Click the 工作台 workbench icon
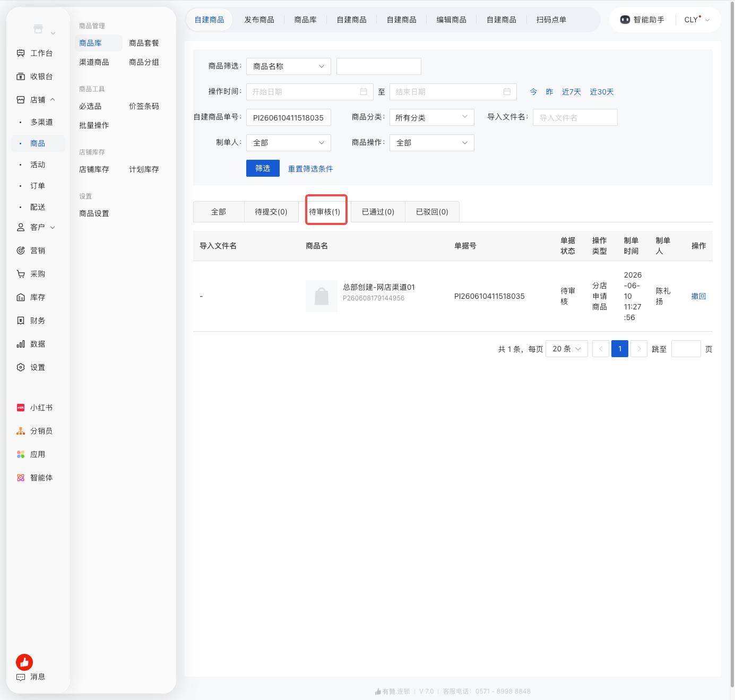 coord(21,53)
